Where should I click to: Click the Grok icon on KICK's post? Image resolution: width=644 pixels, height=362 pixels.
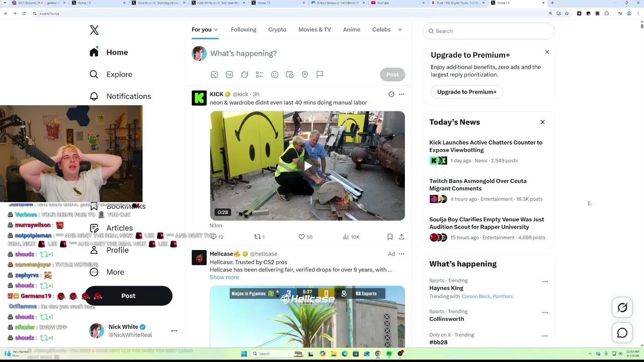pos(391,94)
